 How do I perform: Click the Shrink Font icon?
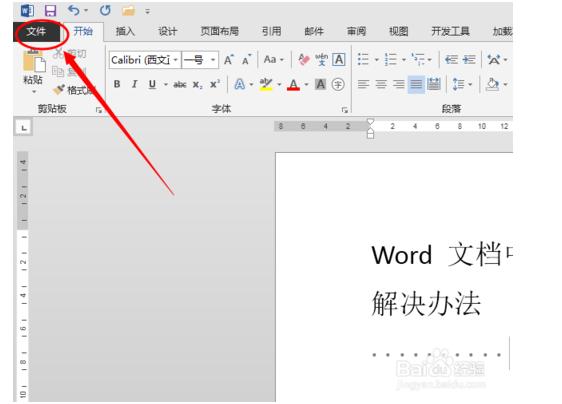pos(246,60)
